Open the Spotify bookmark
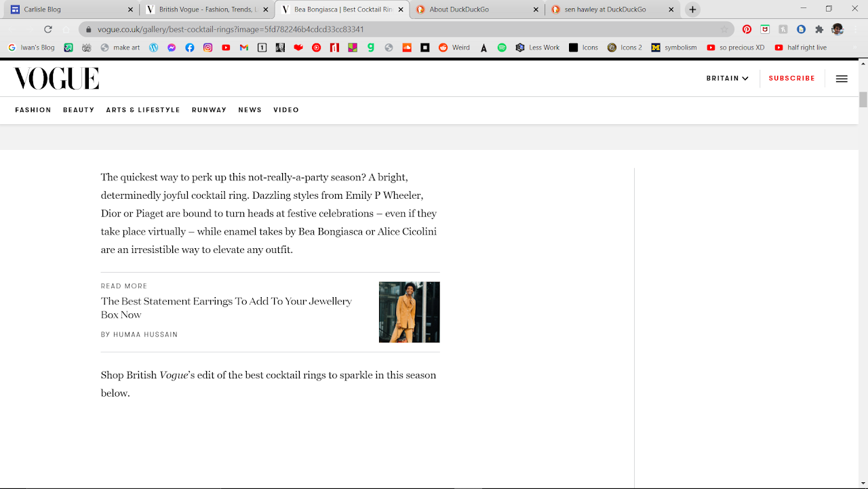Viewport: 868px width, 489px height. 502,47
